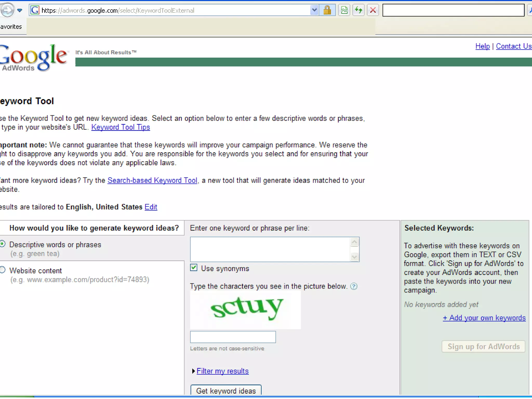Screen dimensions: 532x399
Task: Open the Help link
Action: pyautogui.click(x=482, y=46)
